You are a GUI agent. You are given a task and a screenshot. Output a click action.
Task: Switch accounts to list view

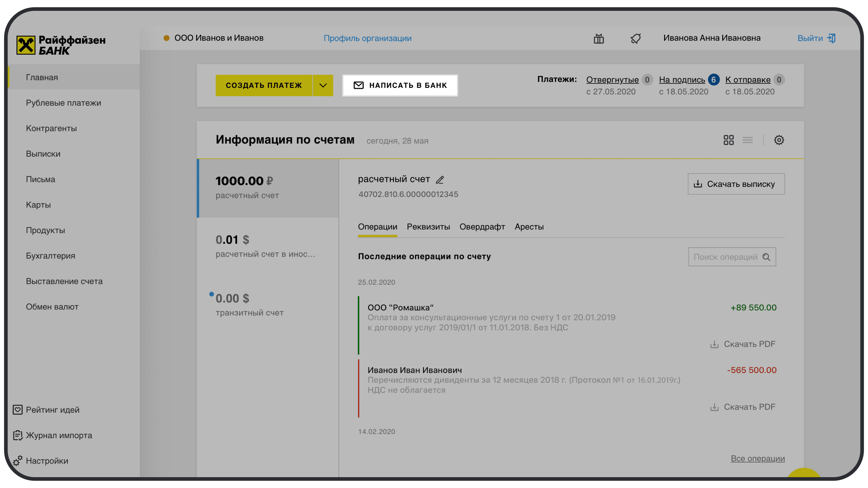tap(747, 140)
